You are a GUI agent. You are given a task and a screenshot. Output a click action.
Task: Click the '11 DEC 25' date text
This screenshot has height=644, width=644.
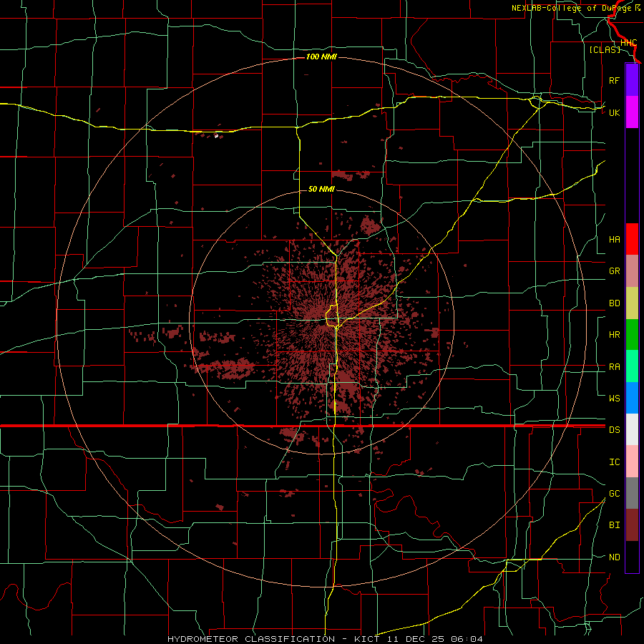416,639
